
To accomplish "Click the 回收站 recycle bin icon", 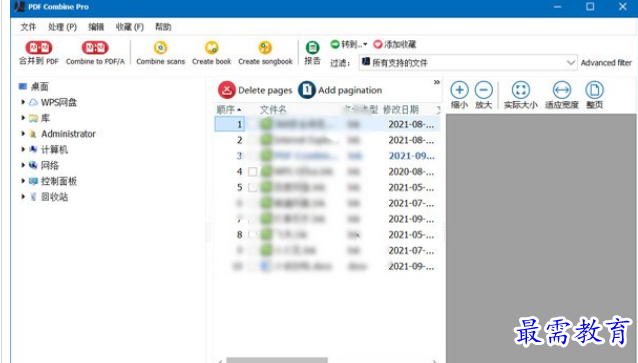I will point(33,197).
